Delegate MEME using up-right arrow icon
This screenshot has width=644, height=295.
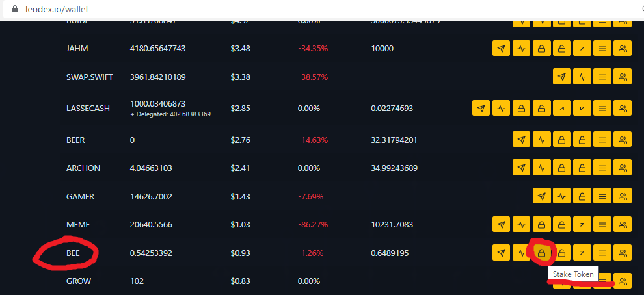click(582, 224)
